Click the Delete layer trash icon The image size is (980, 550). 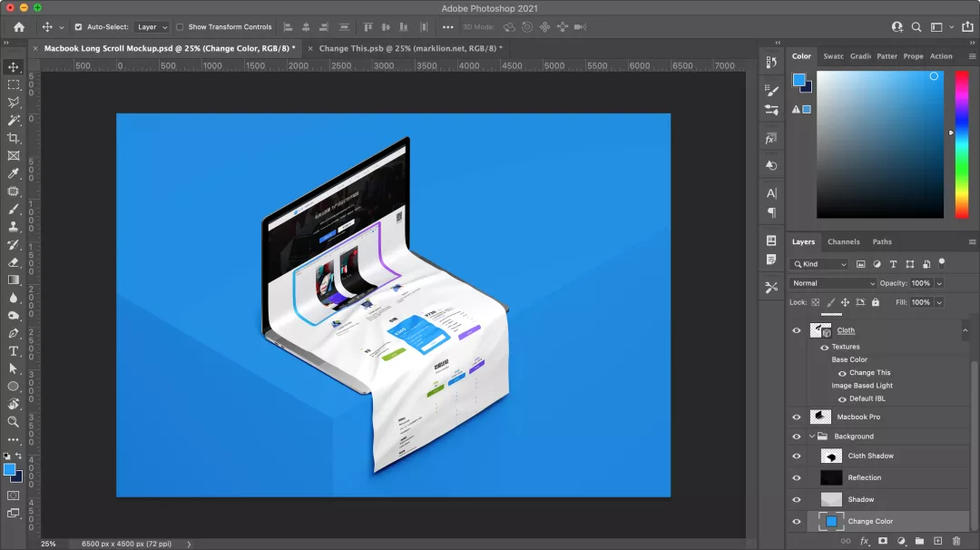point(955,541)
